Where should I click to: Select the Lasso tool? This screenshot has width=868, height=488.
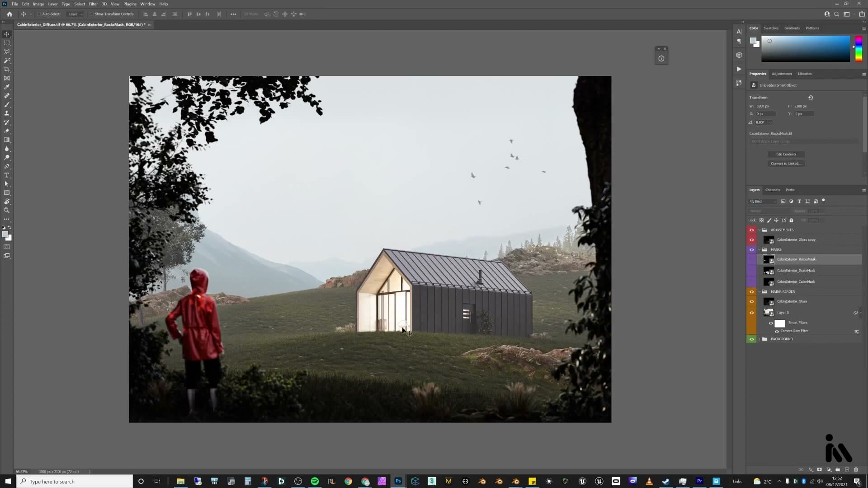pyautogui.click(x=7, y=52)
